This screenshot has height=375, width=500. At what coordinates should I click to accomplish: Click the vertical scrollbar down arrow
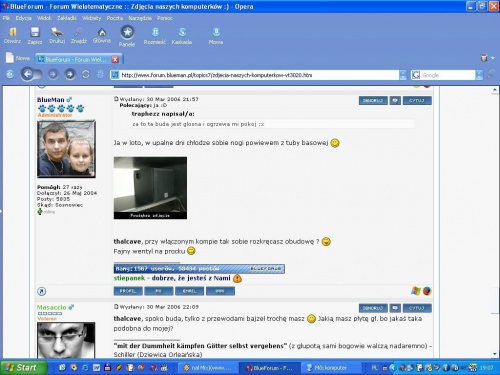pos(494,354)
